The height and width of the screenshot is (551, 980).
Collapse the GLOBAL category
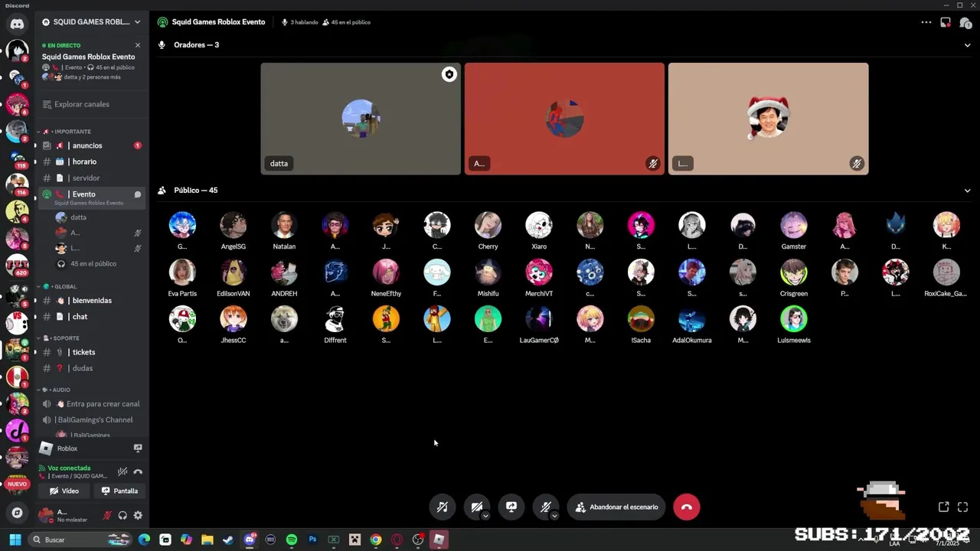(58, 286)
